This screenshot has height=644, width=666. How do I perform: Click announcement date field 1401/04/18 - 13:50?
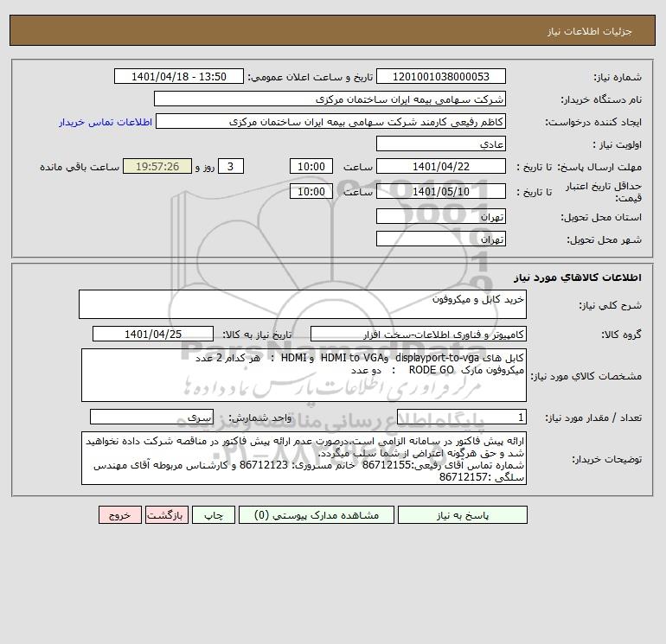coord(179,76)
